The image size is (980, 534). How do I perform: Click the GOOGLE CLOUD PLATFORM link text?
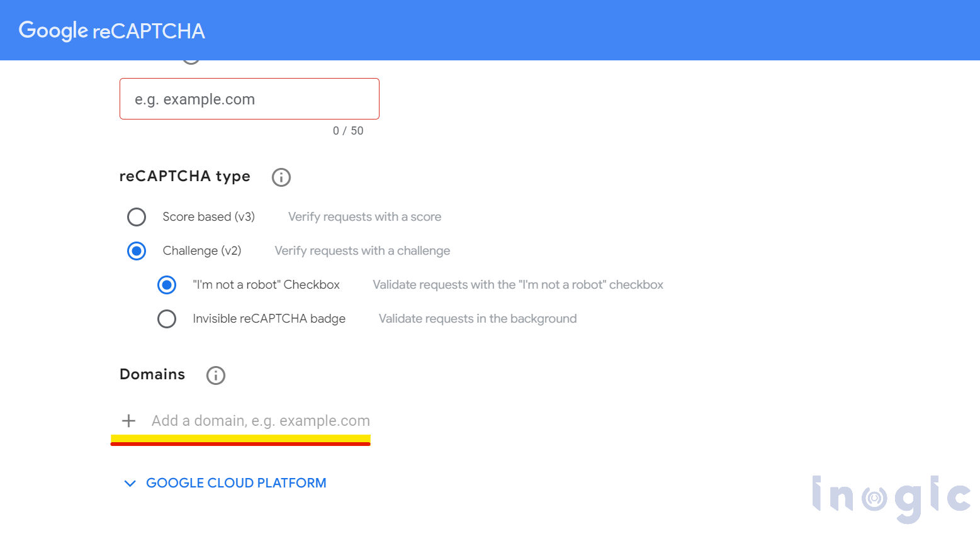236,483
